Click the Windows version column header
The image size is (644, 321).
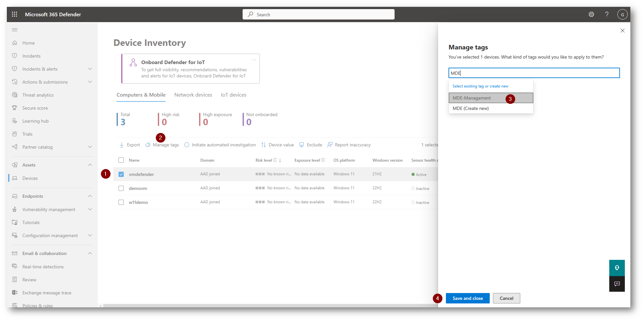387,160
